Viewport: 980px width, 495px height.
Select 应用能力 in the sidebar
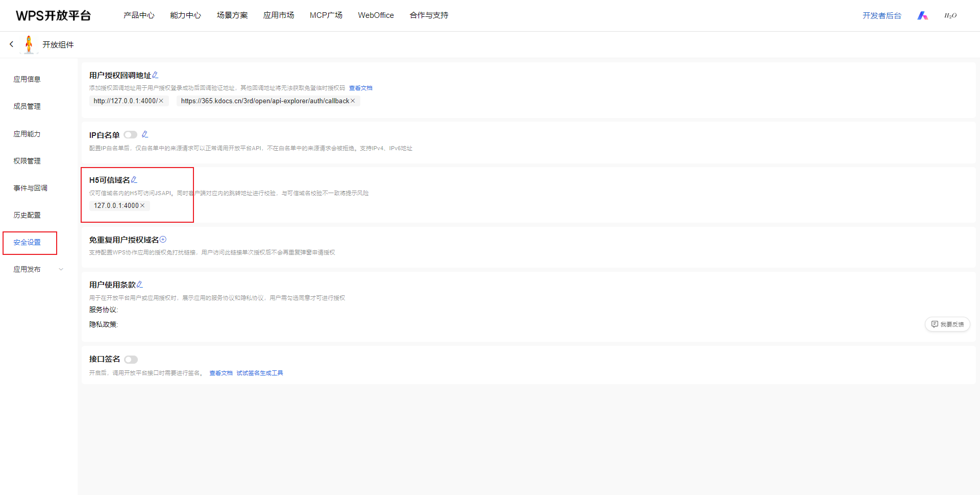point(27,134)
